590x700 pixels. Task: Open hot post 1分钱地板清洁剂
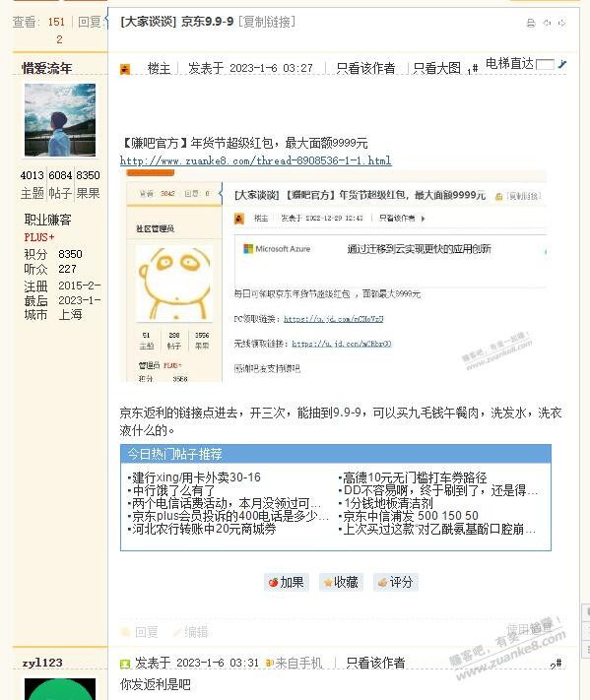388,503
